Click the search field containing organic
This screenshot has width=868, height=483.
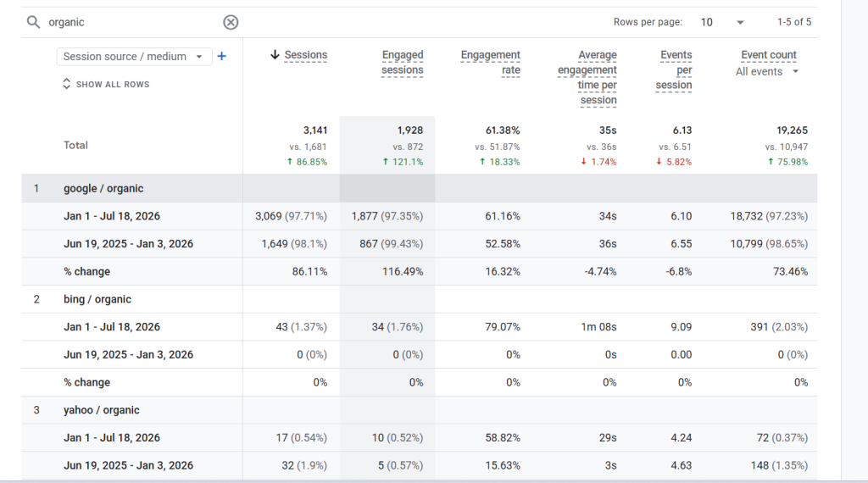(133, 22)
